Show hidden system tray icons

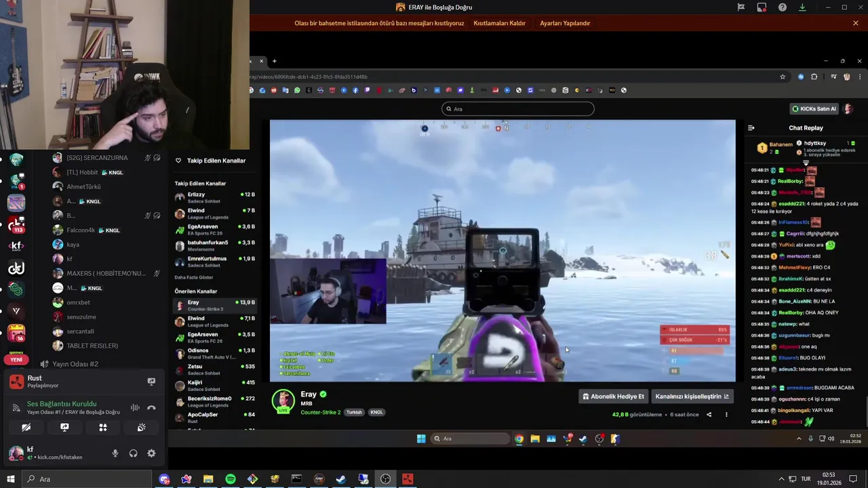(781, 479)
